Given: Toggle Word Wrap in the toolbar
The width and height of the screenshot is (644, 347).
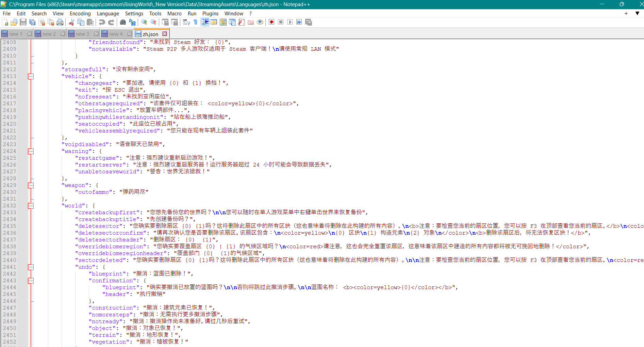Looking at the screenshot, I should coord(186,22).
